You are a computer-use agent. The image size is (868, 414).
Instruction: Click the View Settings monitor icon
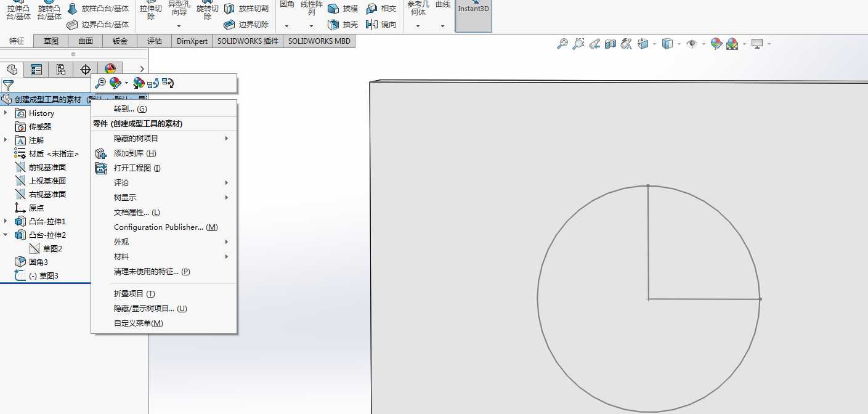[757, 44]
